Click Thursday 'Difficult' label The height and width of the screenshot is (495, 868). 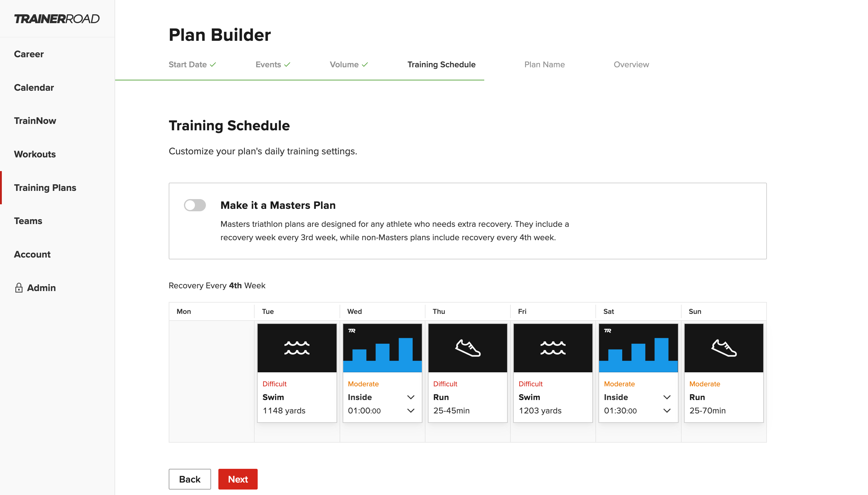click(x=445, y=384)
